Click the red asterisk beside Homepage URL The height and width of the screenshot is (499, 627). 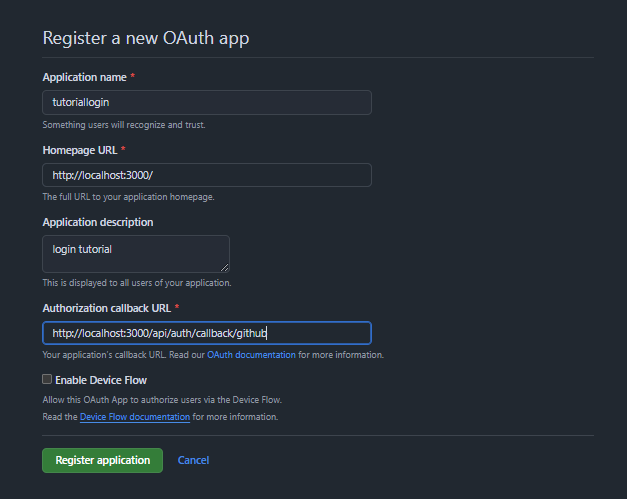point(123,149)
